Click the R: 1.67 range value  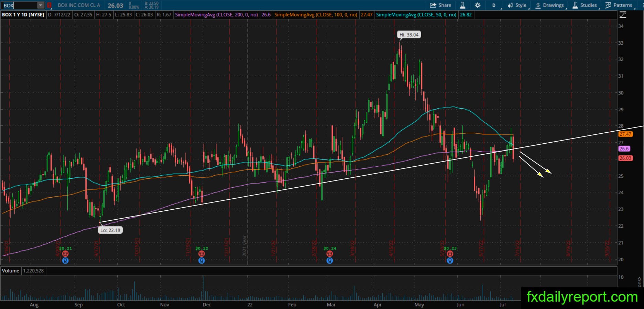coord(164,15)
